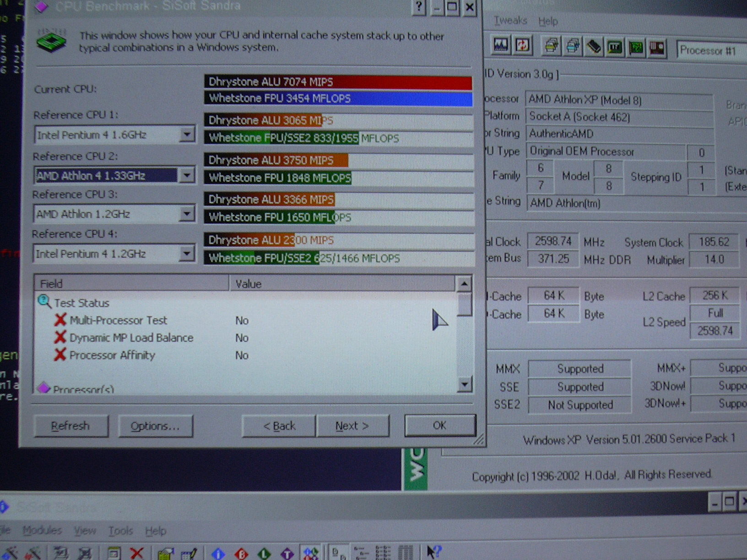
Task: Open the Options... button
Action: (x=155, y=426)
